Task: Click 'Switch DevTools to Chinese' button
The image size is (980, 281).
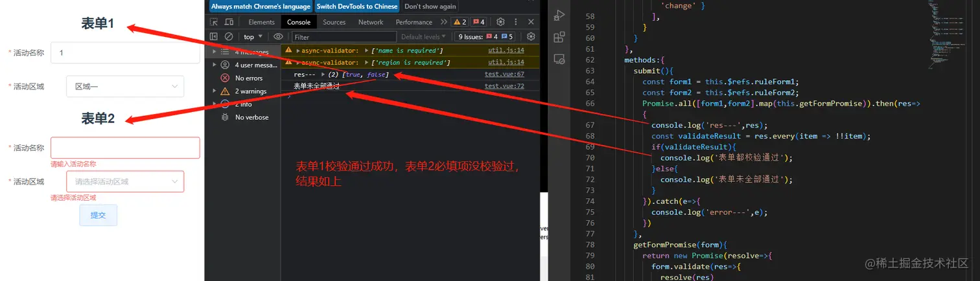Action: point(357,6)
